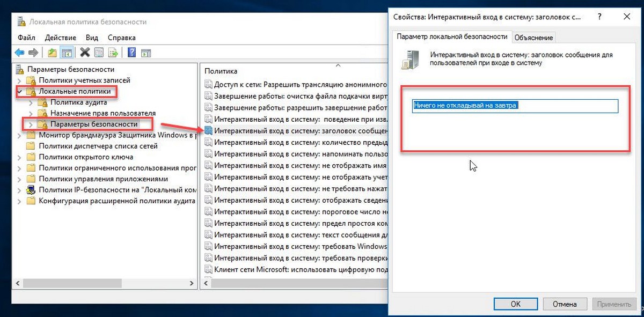This screenshot has width=644, height=317.
Task: Open the Вид menu
Action: tap(92, 38)
